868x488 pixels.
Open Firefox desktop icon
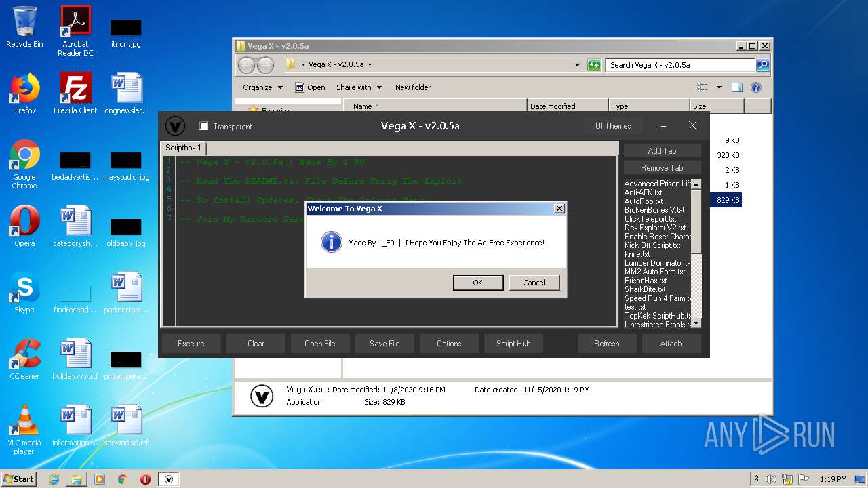click(24, 94)
